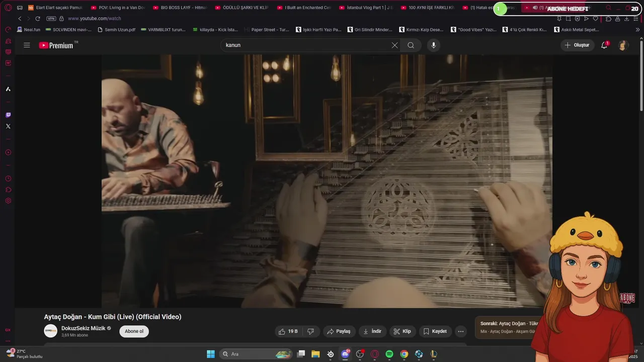Open the 'Paper Street - Tur...' bookmark
This screenshot has width=644, height=362.
click(267, 30)
